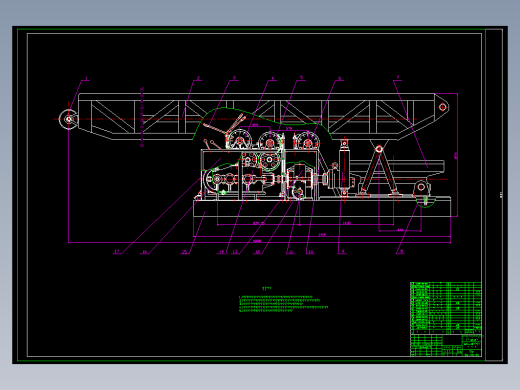The height and width of the screenshot is (390, 520).
Task: Pick the A-frame support pivot joint
Action: 379,149
